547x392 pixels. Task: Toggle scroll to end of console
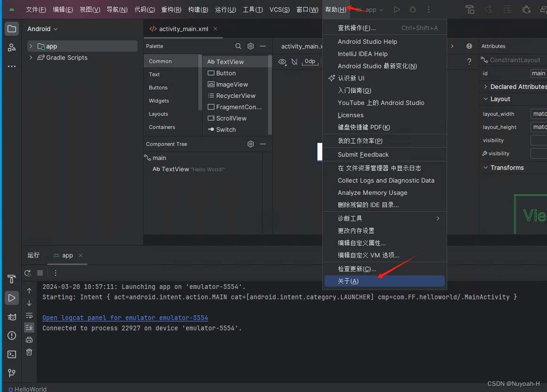click(x=29, y=327)
